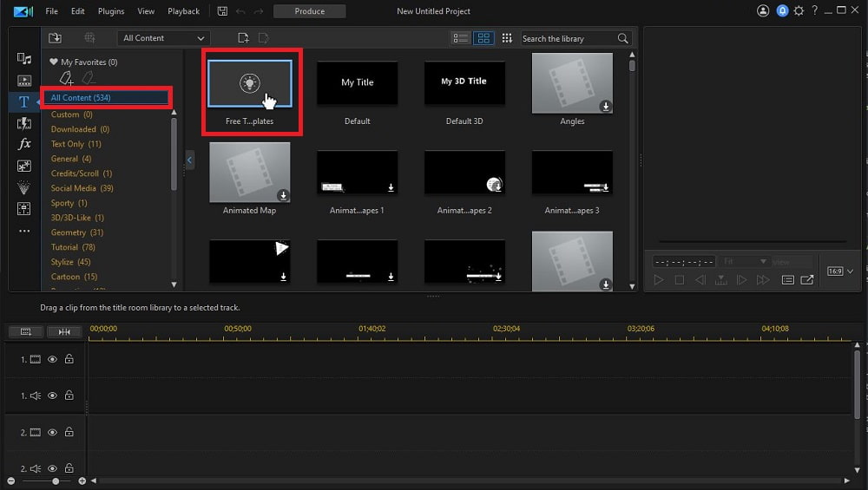Click the timeline markers split-view button

pyautogui.click(x=64, y=332)
